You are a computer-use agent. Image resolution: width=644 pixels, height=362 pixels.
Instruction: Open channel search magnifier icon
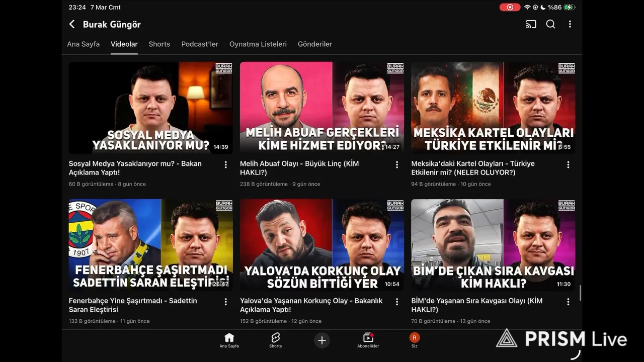tap(550, 24)
